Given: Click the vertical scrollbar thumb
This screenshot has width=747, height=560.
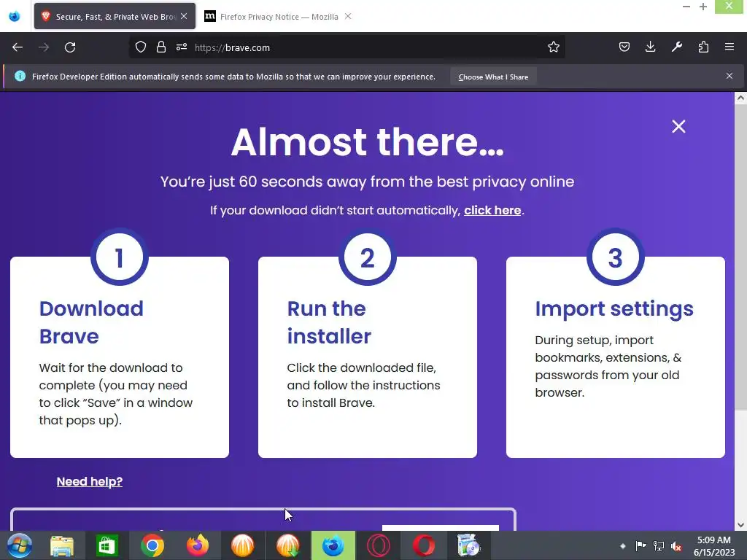Looking at the screenshot, I should [x=740, y=257].
